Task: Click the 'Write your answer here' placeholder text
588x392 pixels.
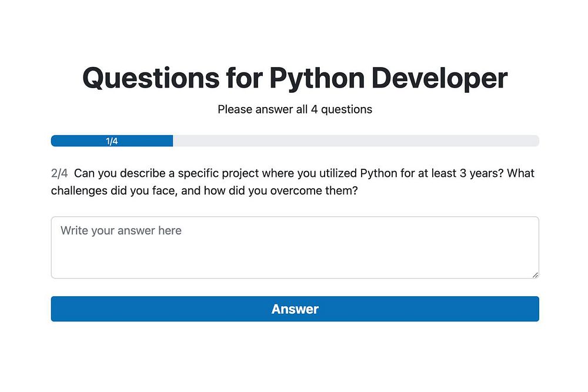Action: (121, 230)
